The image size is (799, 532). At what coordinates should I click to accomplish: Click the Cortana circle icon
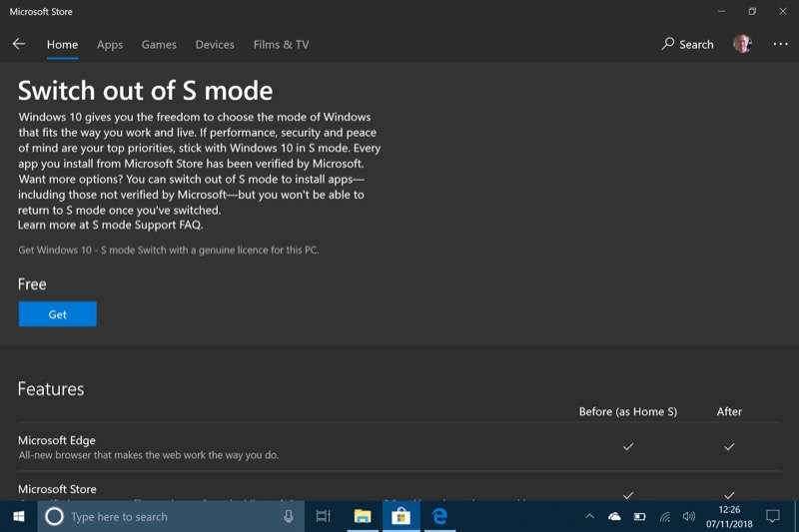pos(54,516)
